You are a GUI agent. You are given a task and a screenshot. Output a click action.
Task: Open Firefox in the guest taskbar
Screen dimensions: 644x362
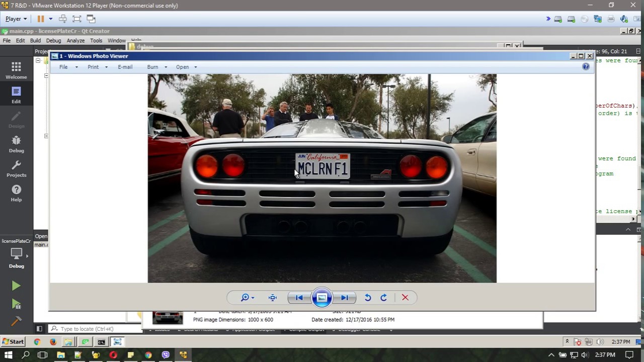point(53,342)
